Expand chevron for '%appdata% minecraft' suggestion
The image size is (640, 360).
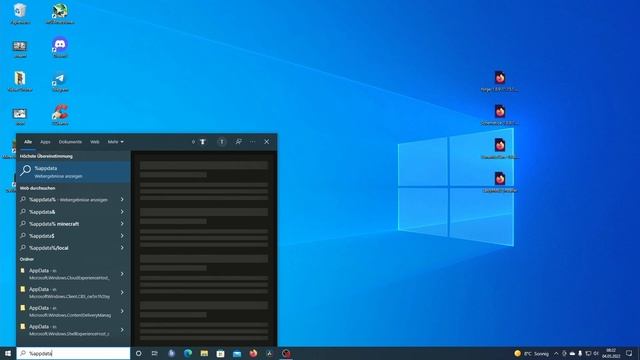click(122, 224)
